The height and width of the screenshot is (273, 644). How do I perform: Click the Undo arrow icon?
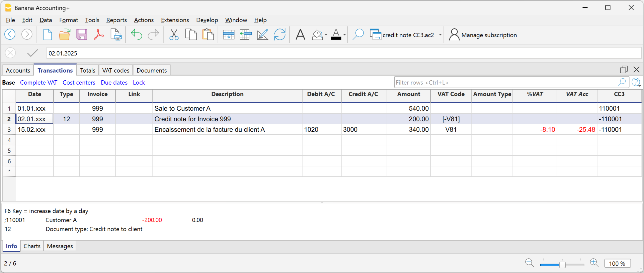(136, 35)
